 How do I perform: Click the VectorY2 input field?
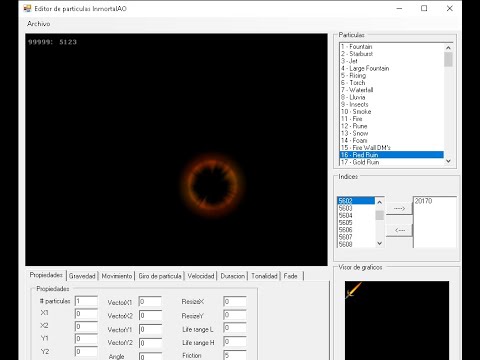tap(150, 343)
